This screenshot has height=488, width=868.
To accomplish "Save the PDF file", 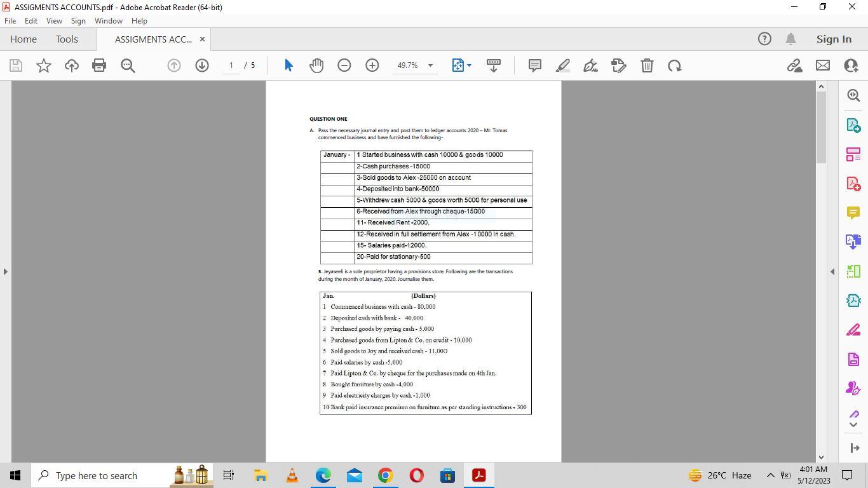I will pyautogui.click(x=15, y=65).
